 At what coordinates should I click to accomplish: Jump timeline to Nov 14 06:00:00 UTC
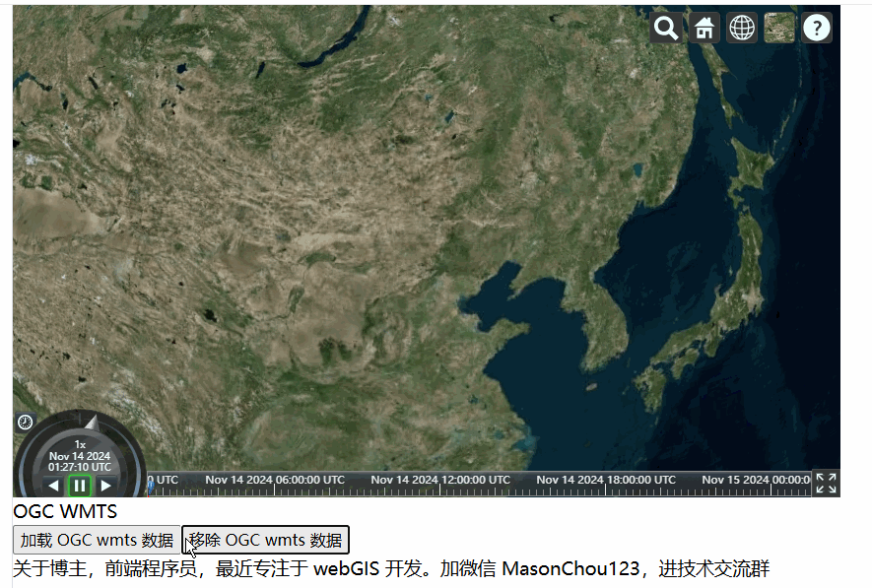275,480
